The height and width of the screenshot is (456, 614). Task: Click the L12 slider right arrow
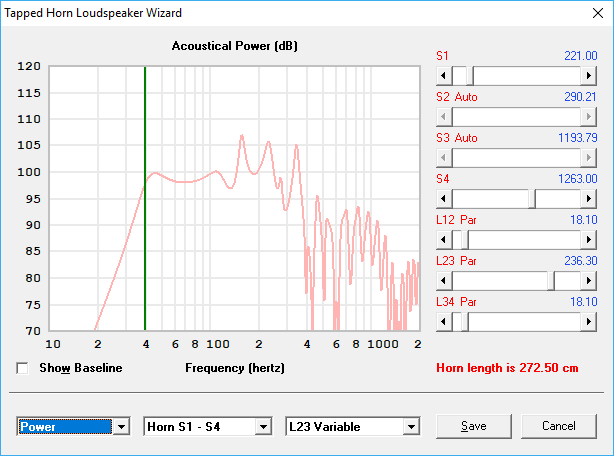(590, 239)
